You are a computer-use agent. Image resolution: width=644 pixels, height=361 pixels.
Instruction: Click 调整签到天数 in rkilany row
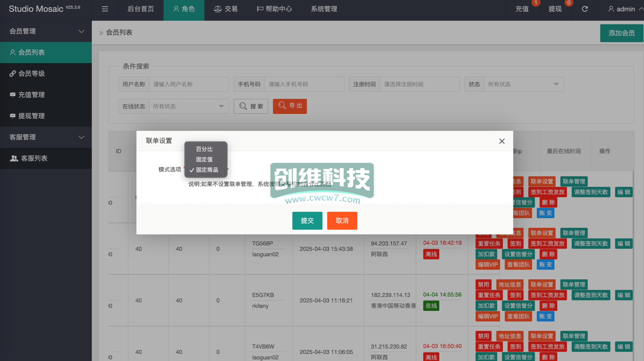pos(591,295)
